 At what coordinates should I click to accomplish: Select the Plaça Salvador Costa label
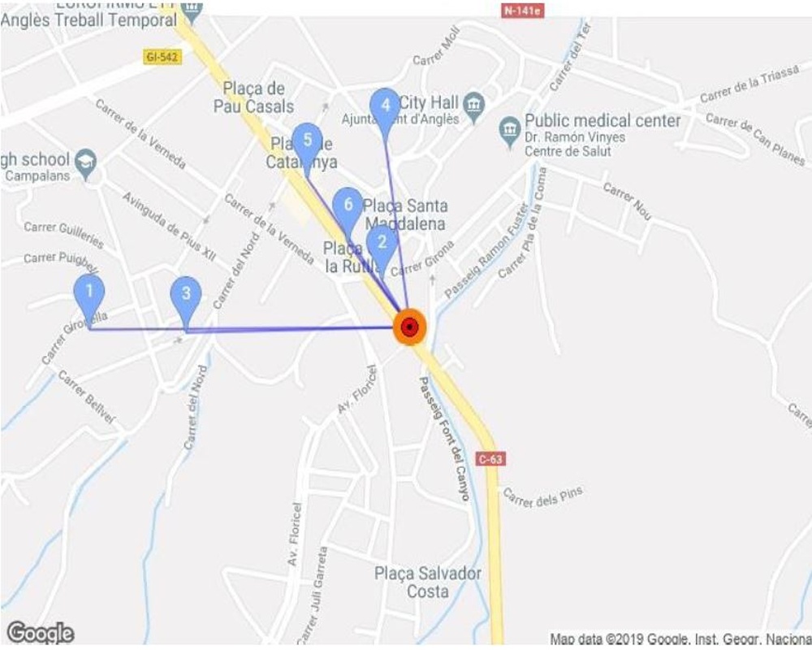(428, 583)
